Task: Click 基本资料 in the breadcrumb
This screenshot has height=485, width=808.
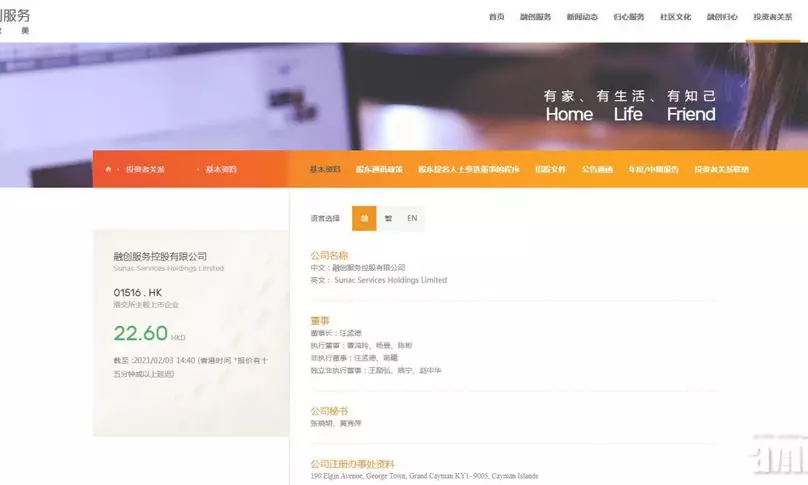Action: [x=221, y=169]
